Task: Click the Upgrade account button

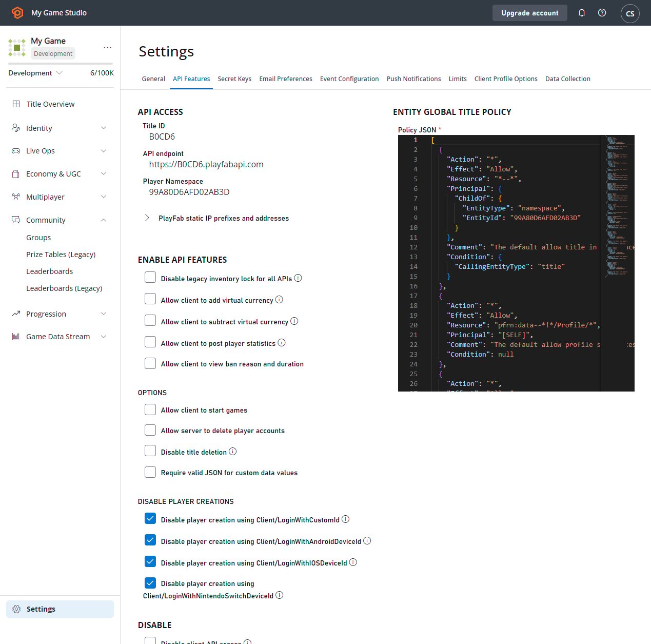Action: point(530,13)
